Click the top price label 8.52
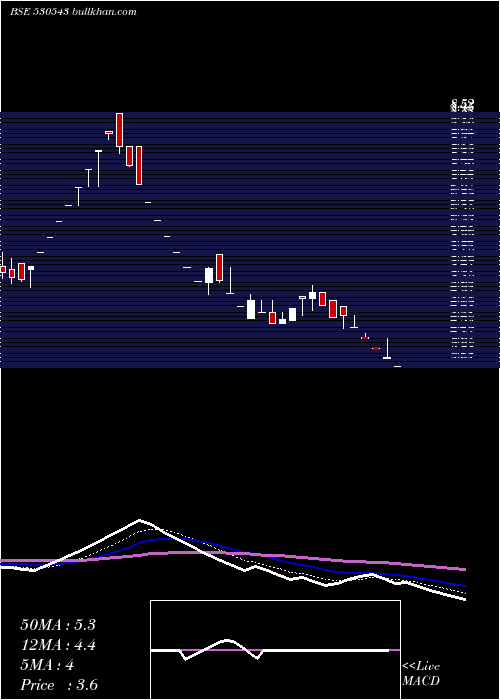Viewport: 500px width, 700px height. (x=462, y=104)
